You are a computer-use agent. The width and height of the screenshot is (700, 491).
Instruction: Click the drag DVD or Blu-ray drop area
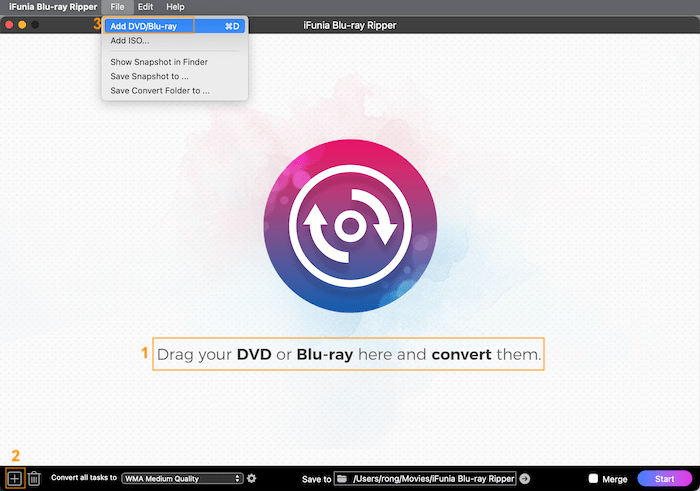[348, 354]
